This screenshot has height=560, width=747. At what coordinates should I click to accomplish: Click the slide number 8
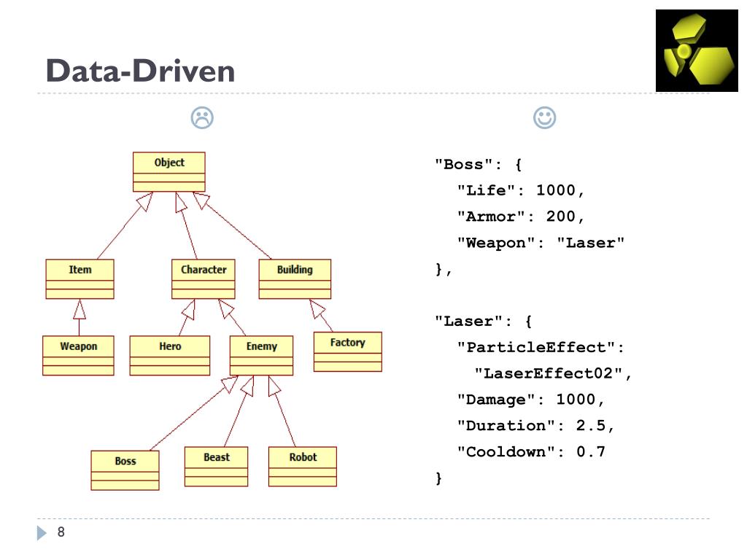coord(61,532)
